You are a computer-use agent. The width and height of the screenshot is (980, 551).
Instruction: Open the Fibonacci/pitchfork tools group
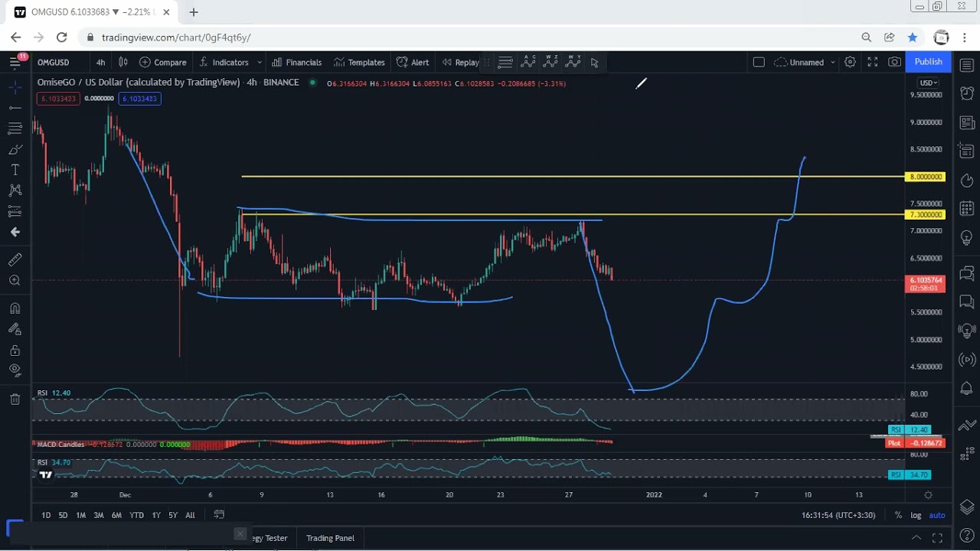(15, 129)
